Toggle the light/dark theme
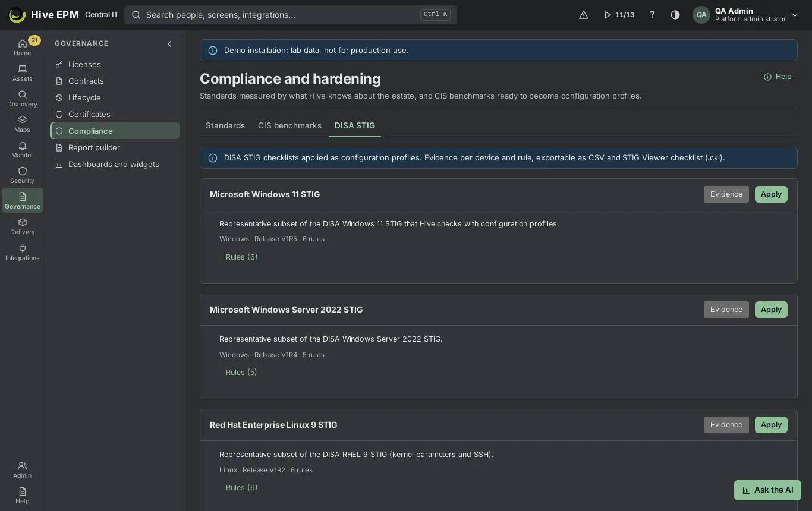Viewport: 812px width, 511px height. (x=675, y=15)
